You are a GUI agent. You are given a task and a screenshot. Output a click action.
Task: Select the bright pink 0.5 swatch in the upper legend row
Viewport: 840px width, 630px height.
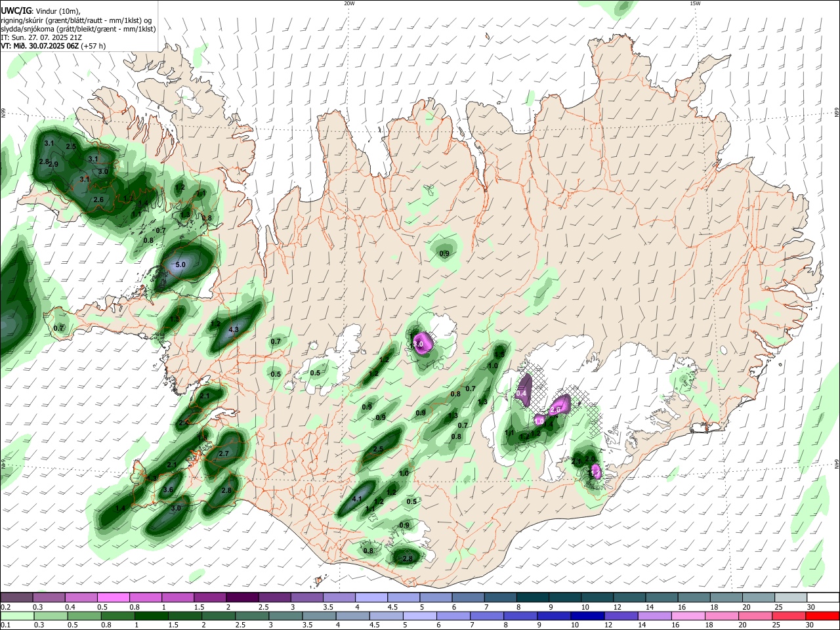[x=113, y=597]
